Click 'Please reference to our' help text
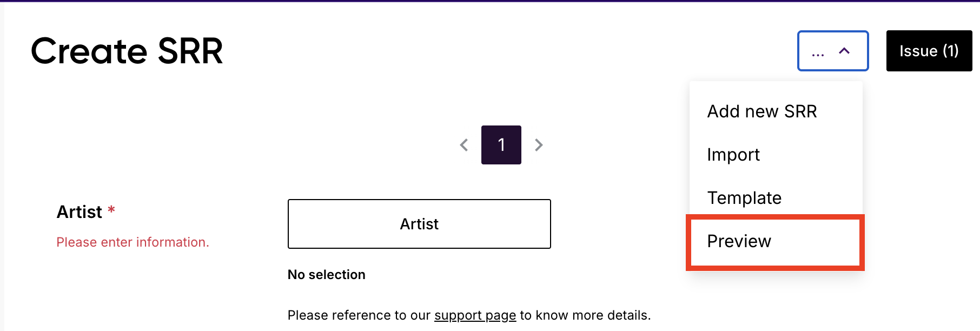980x331 pixels. point(359,315)
